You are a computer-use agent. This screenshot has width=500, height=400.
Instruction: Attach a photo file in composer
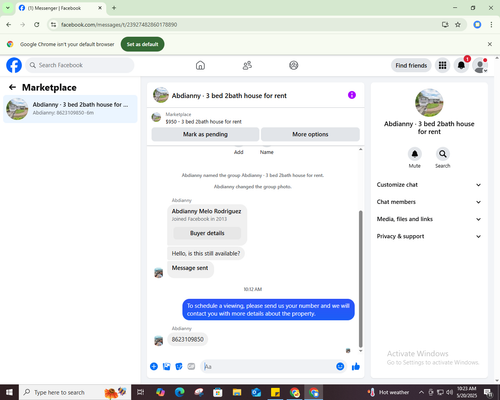point(166,367)
